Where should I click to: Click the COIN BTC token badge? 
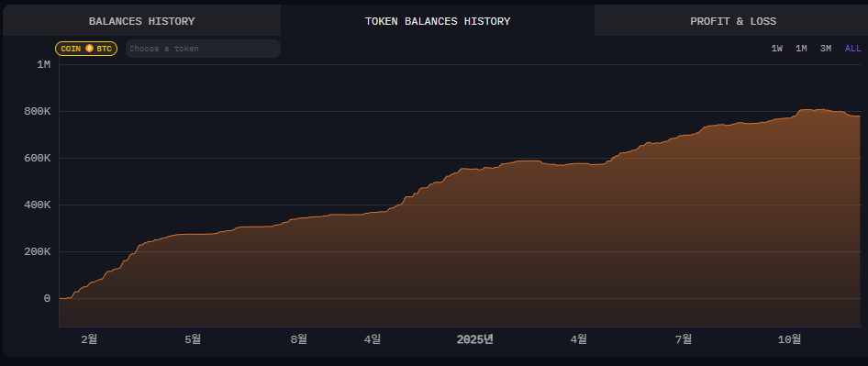tap(86, 49)
